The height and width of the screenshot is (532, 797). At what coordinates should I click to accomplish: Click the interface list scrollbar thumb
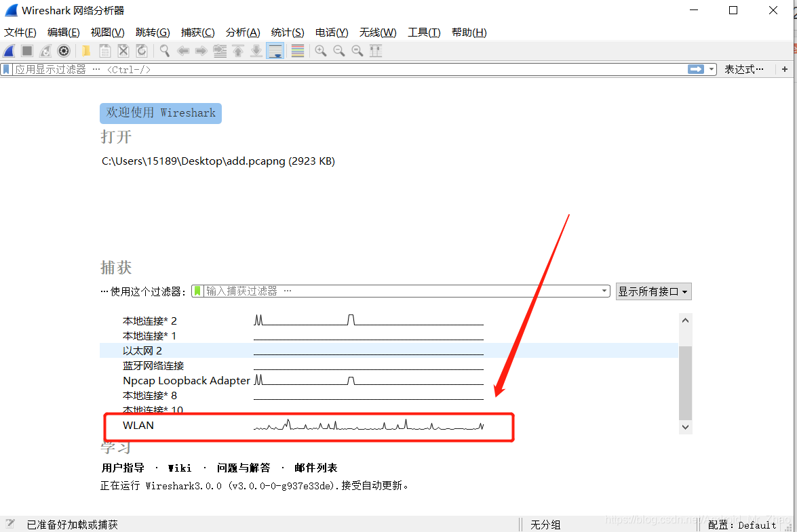point(685,383)
